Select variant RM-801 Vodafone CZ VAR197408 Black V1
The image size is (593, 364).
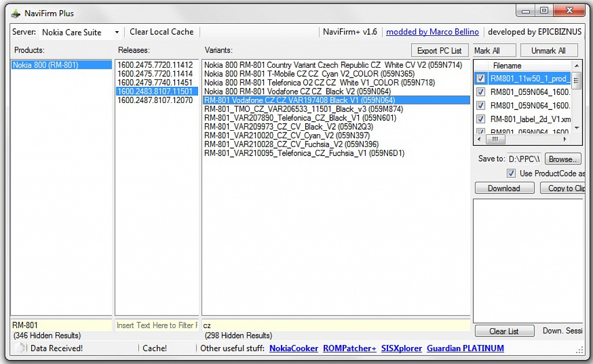pyautogui.click(x=336, y=100)
